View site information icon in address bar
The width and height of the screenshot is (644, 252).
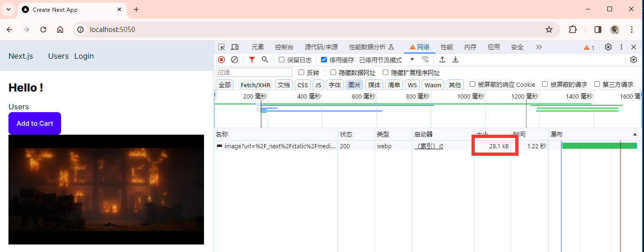coord(80,30)
